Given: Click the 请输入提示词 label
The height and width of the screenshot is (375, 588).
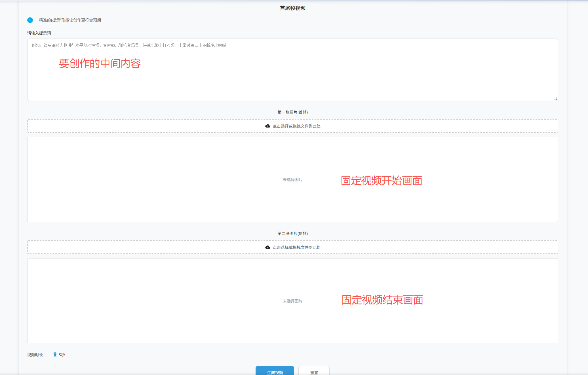Looking at the screenshot, I should [x=39, y=33].
